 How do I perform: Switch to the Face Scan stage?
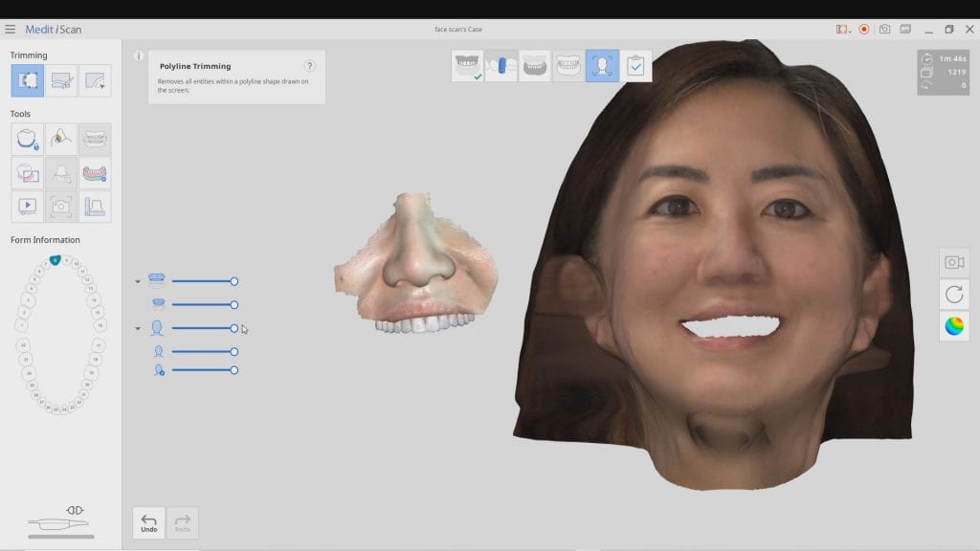602,64
